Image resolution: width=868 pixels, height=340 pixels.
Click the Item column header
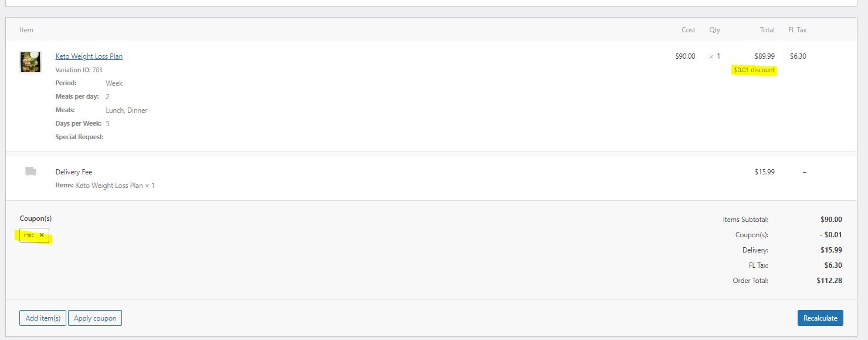point(26,30)
